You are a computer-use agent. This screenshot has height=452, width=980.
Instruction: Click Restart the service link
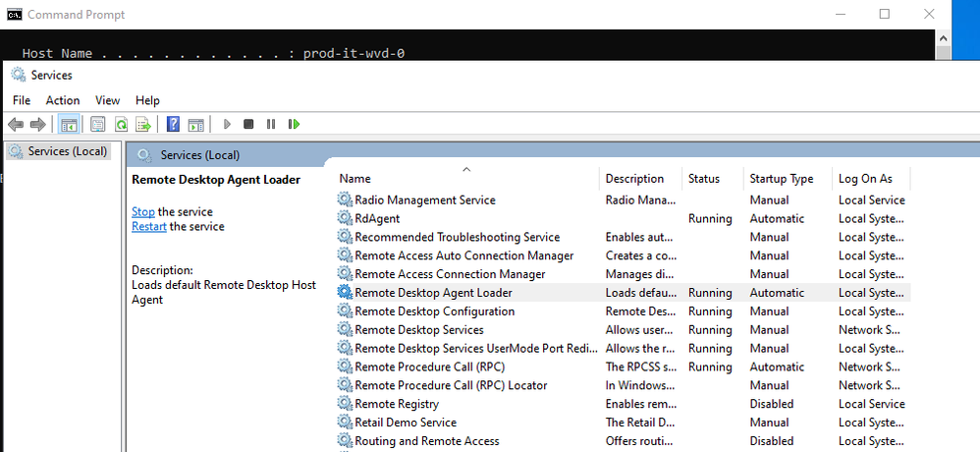coord(148,226)
